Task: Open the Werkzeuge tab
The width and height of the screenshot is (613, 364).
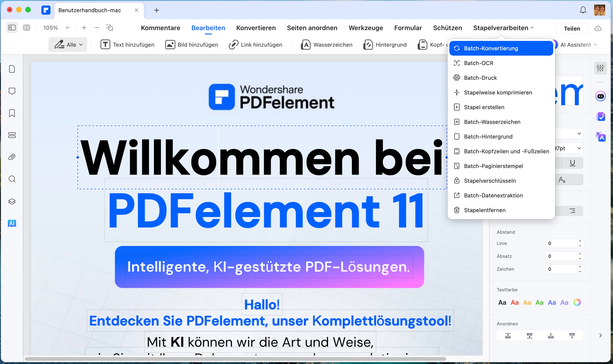Action: 366,28
